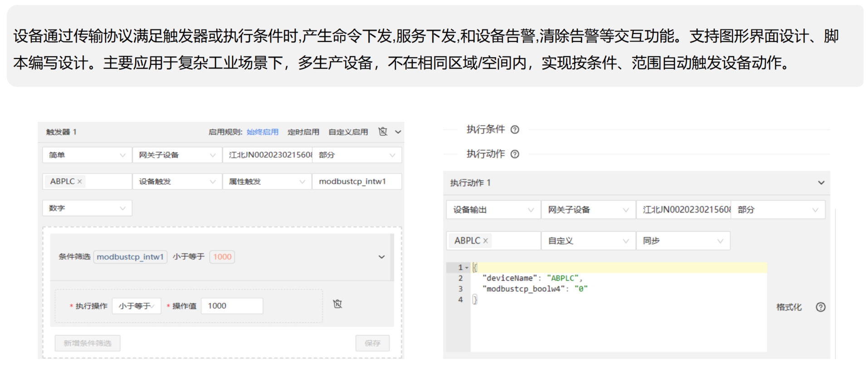The height and width of the screenshot is (370, 868).
Task: Open the 同步 mode dropdown
Action: (683, 241)
